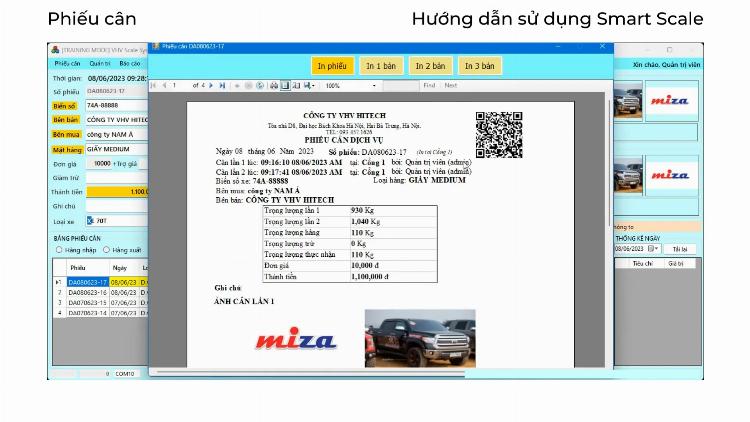Image resolution: width=750 pixels, height=422 pixels.
Task: Click the horizontal scrollbar of report viewer
Action: click(311, 372)
